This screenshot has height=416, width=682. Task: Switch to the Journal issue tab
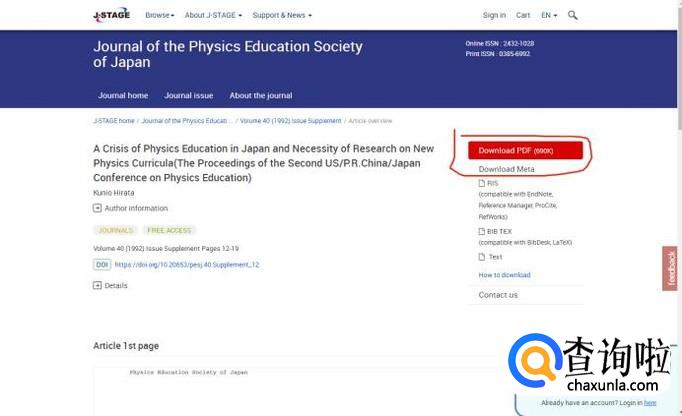pos(188,95)
